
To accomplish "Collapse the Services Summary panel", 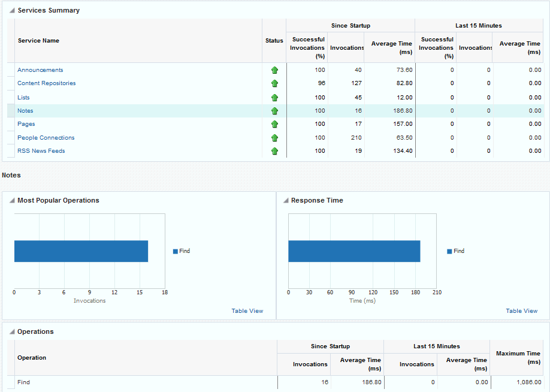I will 12,11.
